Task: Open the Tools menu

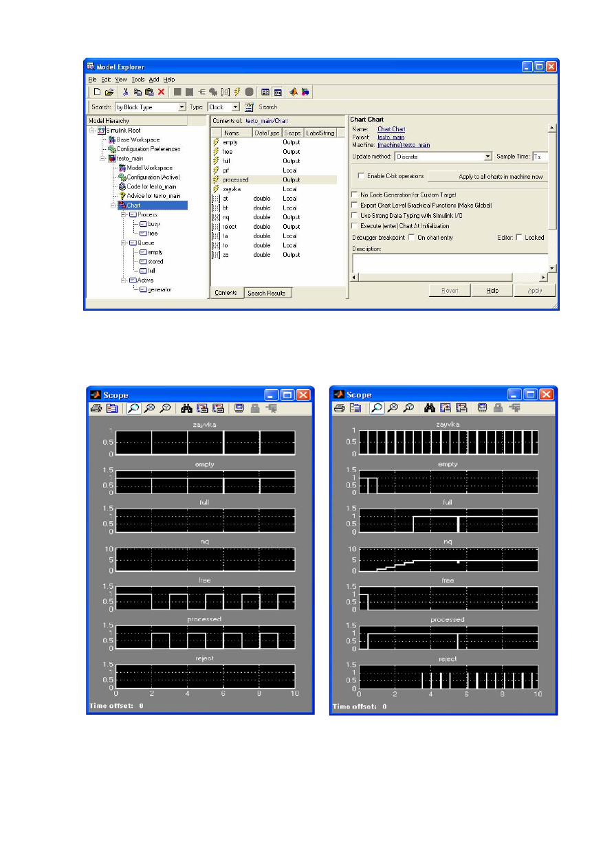Action: (x=138, y=80)
